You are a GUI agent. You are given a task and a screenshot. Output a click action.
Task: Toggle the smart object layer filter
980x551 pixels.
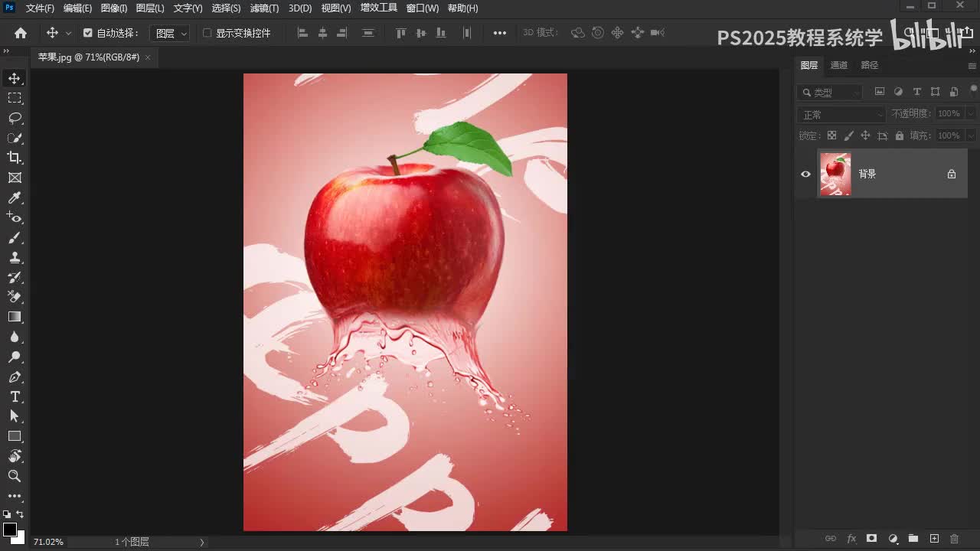pyautogui.click(x=954, y=92)
